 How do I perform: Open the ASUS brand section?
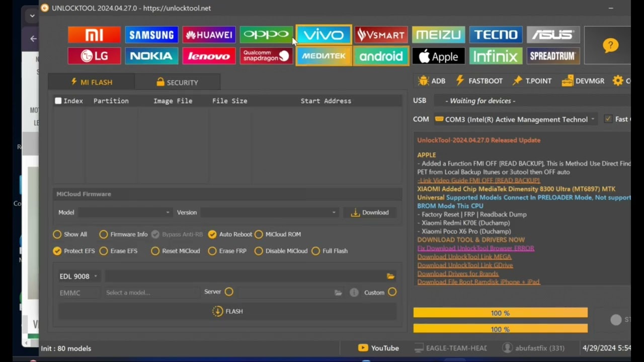point(553,35)
